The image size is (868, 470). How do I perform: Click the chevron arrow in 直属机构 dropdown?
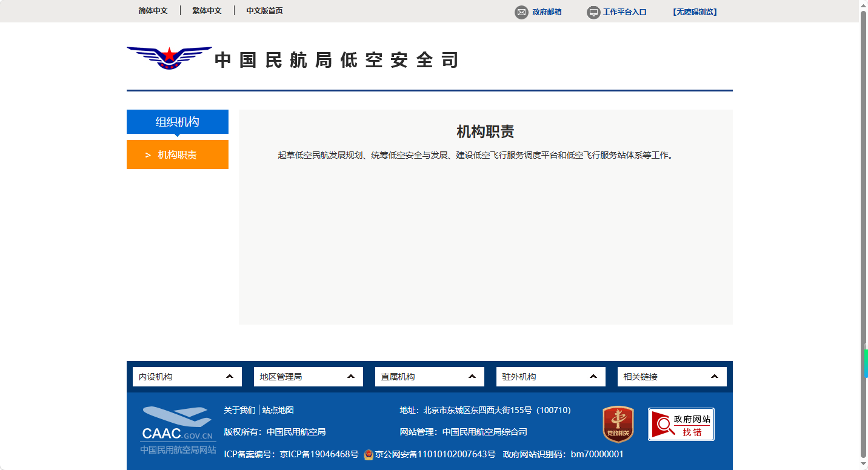(472, 377)
